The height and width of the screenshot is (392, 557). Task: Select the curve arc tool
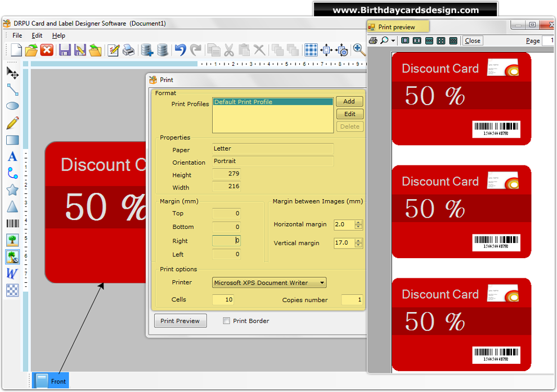12,173
